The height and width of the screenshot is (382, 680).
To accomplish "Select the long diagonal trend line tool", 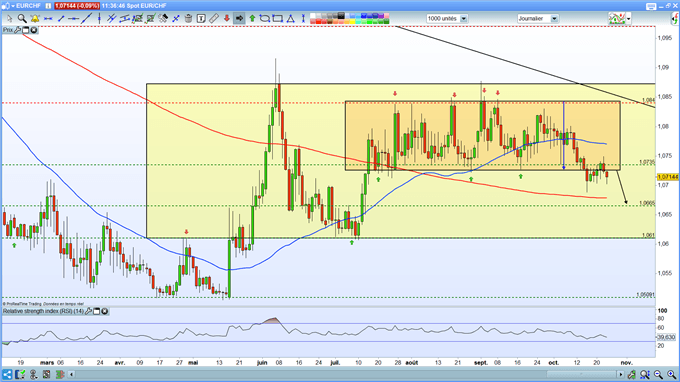I will (86, 18).
